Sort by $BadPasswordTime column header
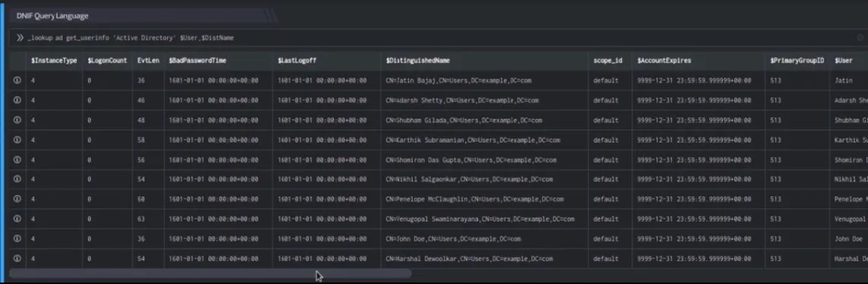The width and height of the screenshot is (868, 284). 198,60
